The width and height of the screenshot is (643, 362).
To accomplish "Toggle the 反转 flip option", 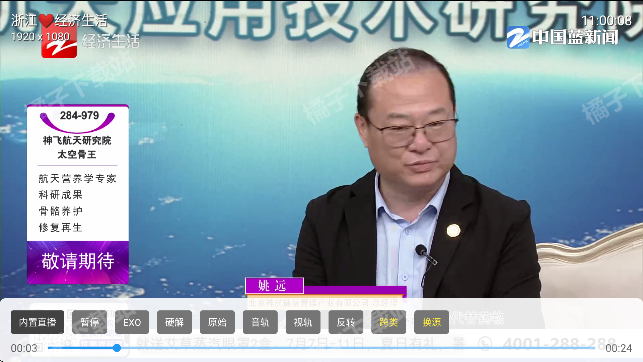I will pyautogui.click(x=346, y=322).
